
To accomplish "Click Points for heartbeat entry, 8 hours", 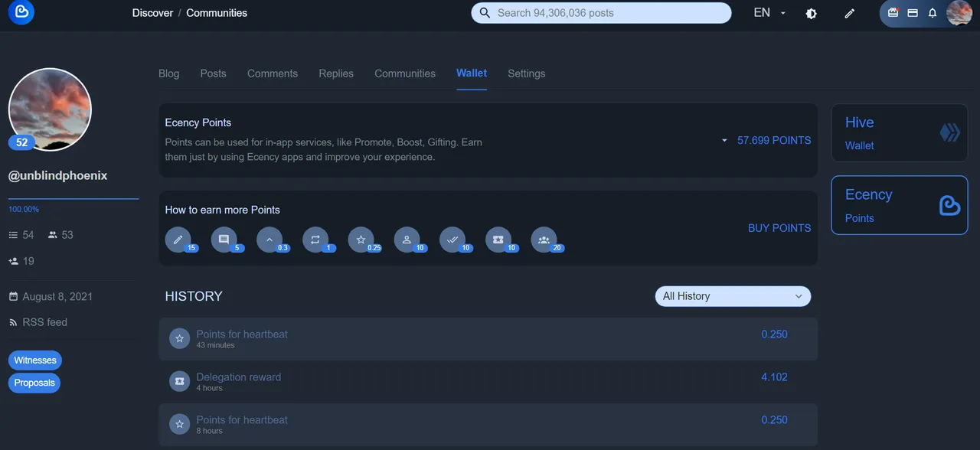I will click(488, 425).
